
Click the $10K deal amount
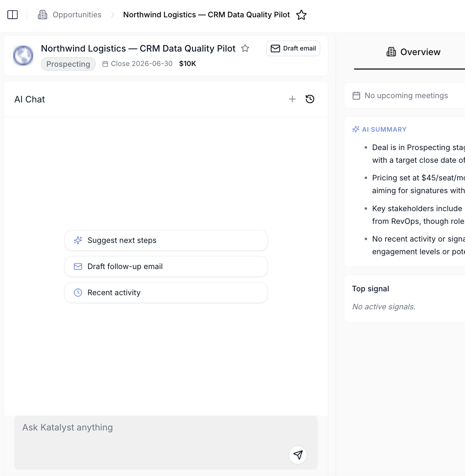(188, 64)
